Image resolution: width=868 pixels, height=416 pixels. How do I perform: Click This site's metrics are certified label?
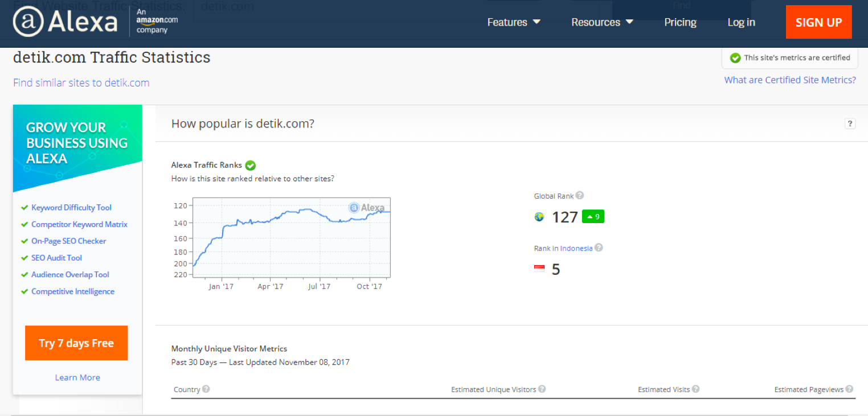(797, 57)
